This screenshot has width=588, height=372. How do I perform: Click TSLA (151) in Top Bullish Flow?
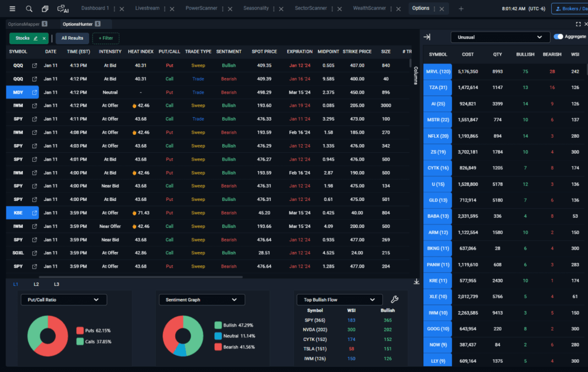point(315,349)
